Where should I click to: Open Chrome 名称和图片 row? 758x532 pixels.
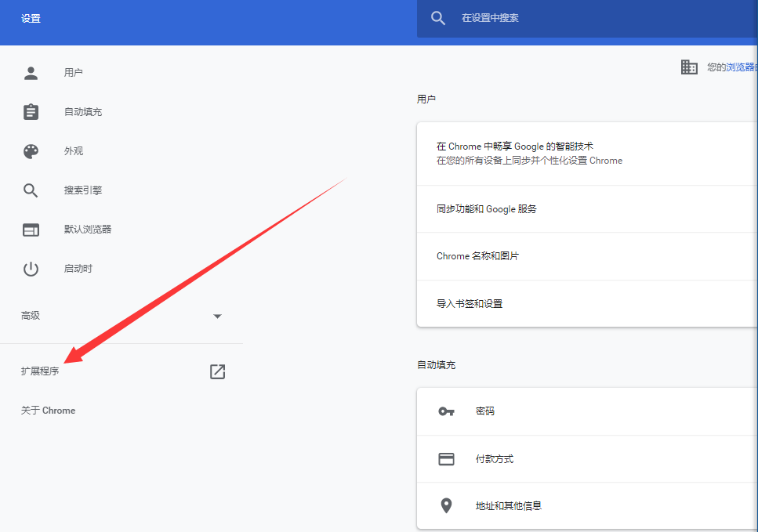587,256
